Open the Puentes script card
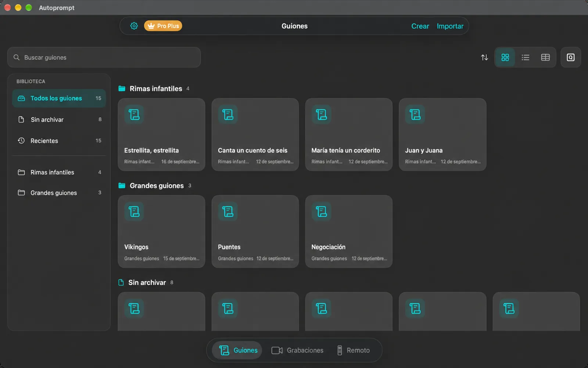Viewport: 588px width, 368px height. (255, 231)
